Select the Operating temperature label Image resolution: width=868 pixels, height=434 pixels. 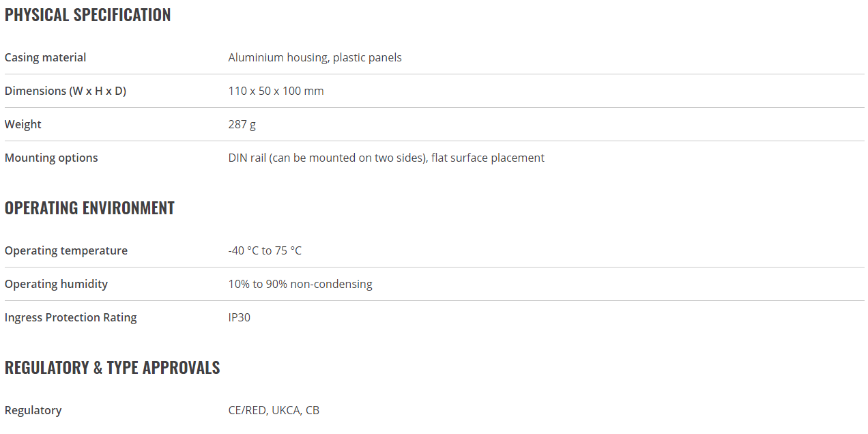(66, 250)
